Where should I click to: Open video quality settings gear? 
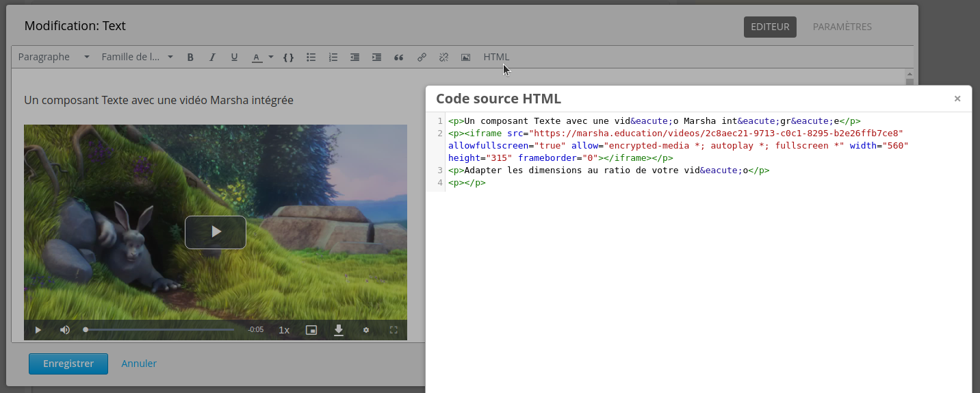366,330
